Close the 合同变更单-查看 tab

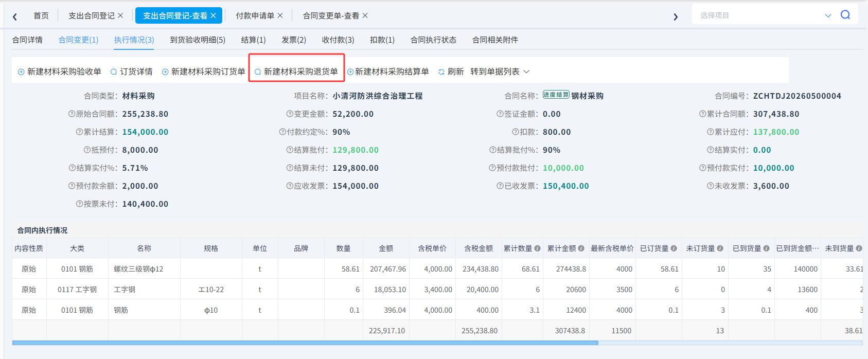(x=365, y=15)
